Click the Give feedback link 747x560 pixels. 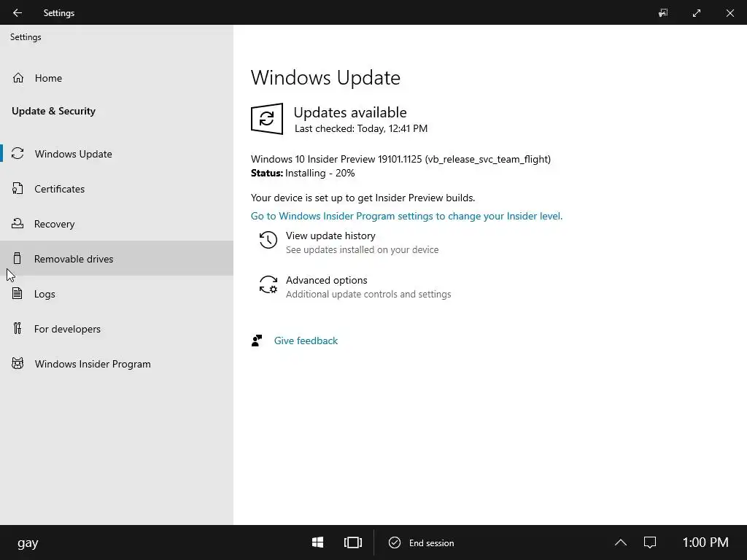coord(306,341)
